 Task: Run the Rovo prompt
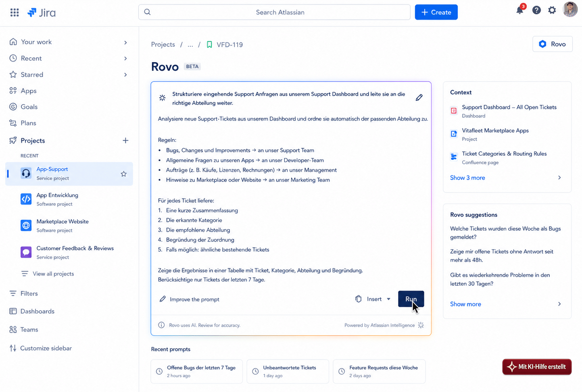411,299
